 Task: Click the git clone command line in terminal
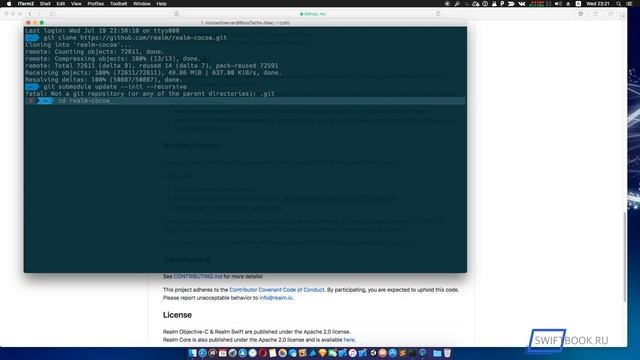click(135, 38)
